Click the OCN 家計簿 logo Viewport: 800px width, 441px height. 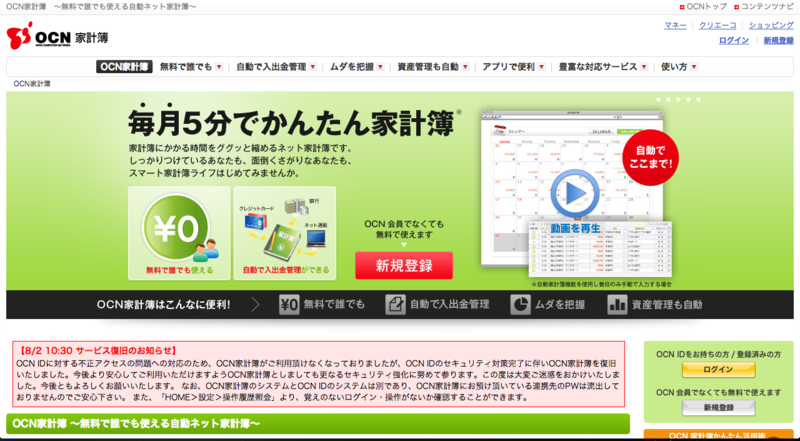[57, 36]
